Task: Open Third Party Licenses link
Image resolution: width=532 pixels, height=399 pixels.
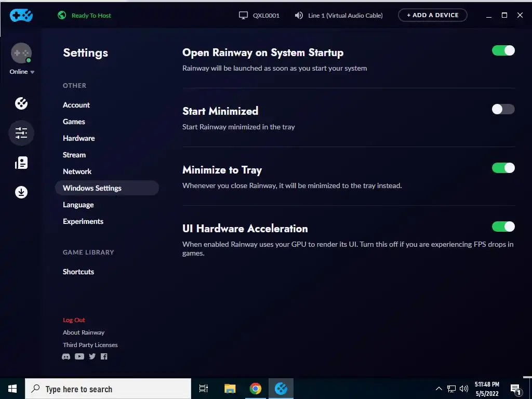Action: tap(90, 345)
